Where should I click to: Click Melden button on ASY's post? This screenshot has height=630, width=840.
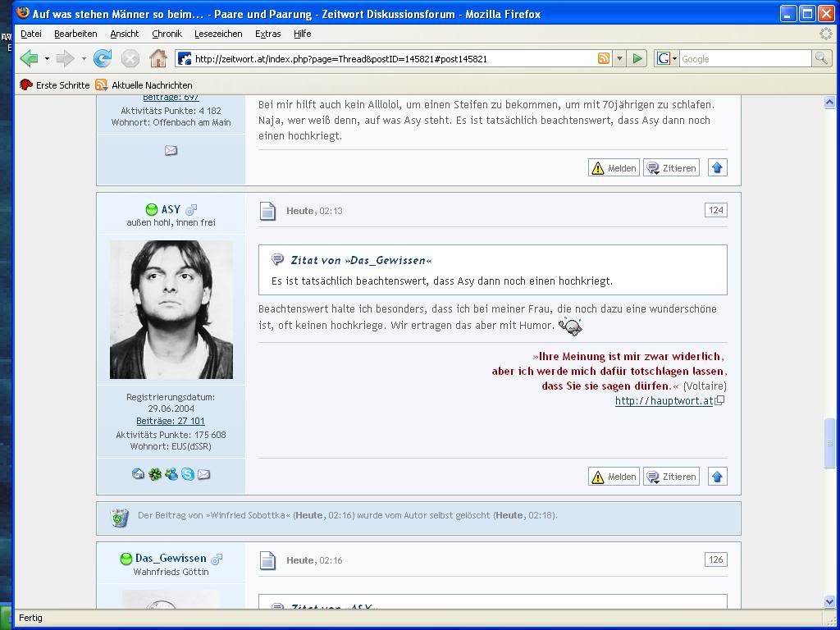click(x=614, y=477)
